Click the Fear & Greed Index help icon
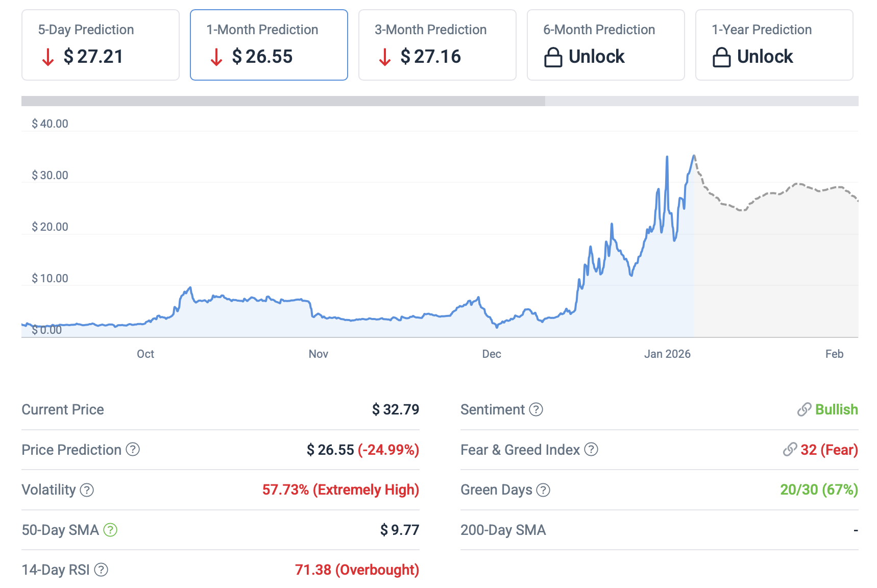The height and width of the screenshot is (588, 877). pos(591,449)
